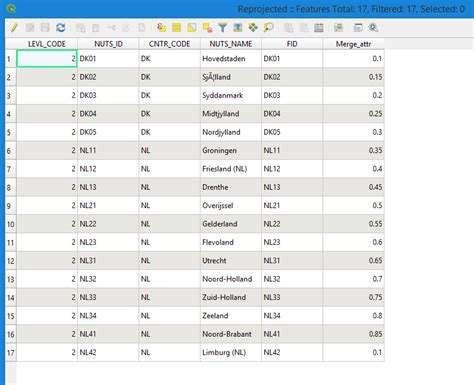Viewport: 474px width, 385px height.
Task: Click the Hovedstaden name cell
Action: point(231,59)
